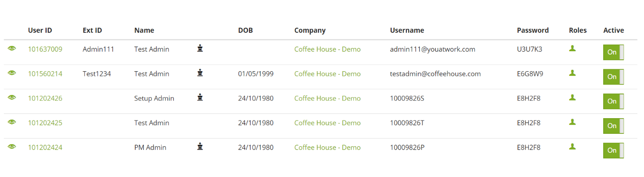Open roles person icon for admin111@youatwork.com
Screen dimensions: 644x177
(572, 48)
